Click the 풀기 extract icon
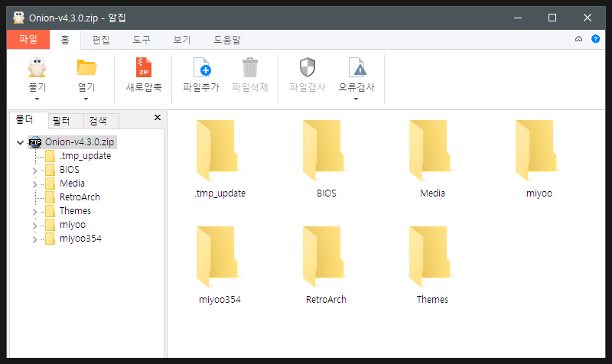 click(37, 68)
